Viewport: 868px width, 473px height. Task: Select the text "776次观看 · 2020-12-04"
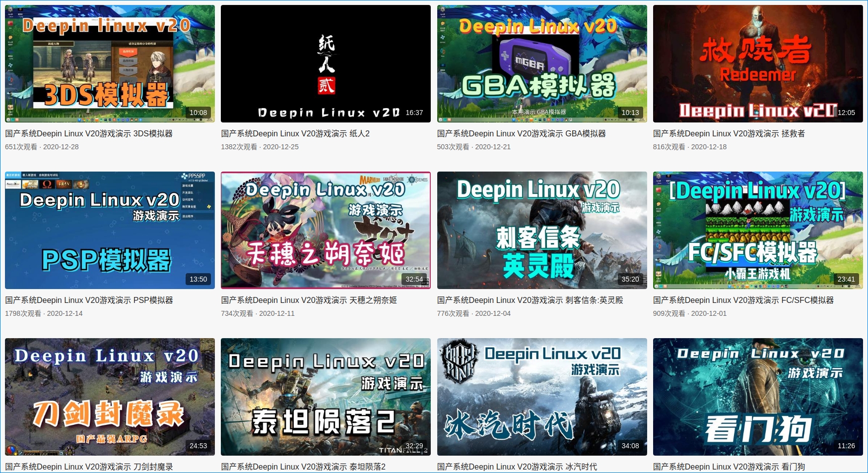click(x=474, y=313)
